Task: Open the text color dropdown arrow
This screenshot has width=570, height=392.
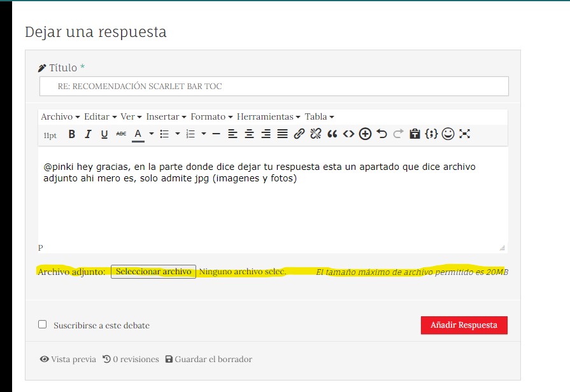Action: click(x=152, y=134)
